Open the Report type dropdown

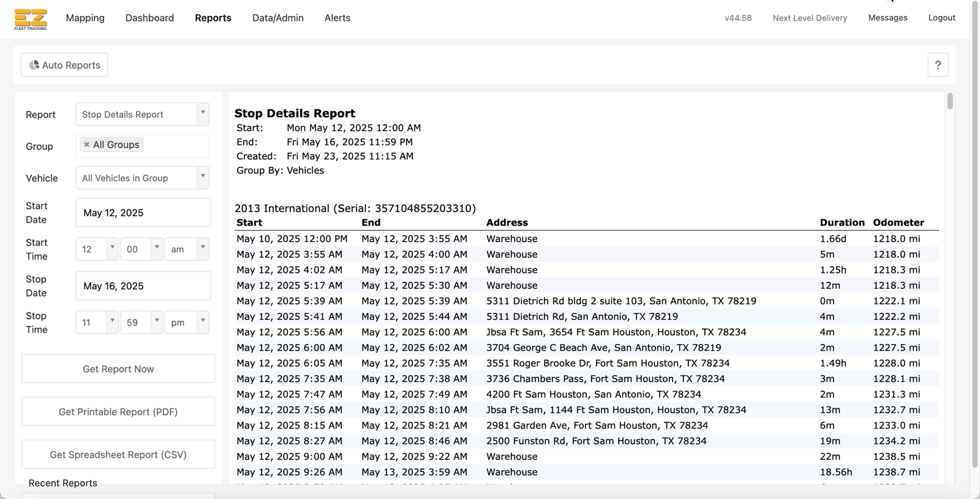point(142,115)
